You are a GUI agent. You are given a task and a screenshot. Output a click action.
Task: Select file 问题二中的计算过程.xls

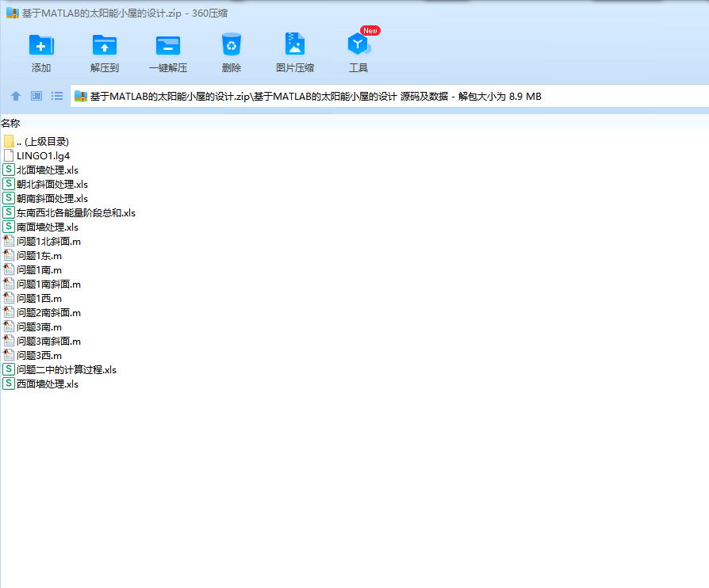point(59,370)
